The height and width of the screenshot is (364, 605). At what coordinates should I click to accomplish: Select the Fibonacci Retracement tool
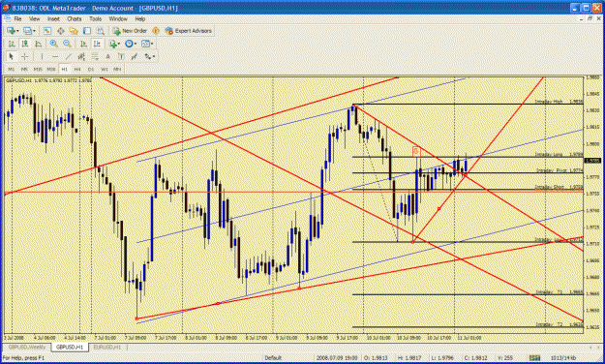click(95, 56)
